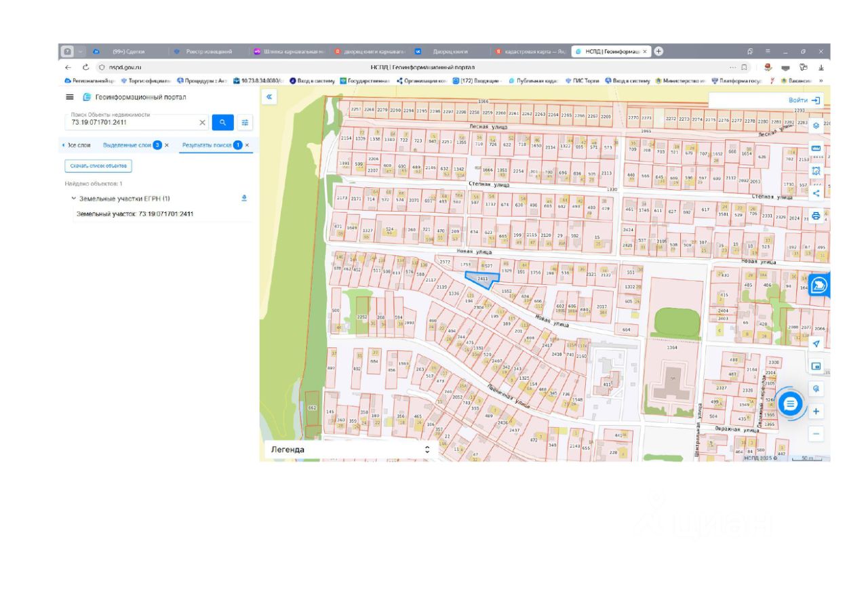Open a new browser tab
The width and height of the screenshot is (868, 613).
(x=658, y=51)
